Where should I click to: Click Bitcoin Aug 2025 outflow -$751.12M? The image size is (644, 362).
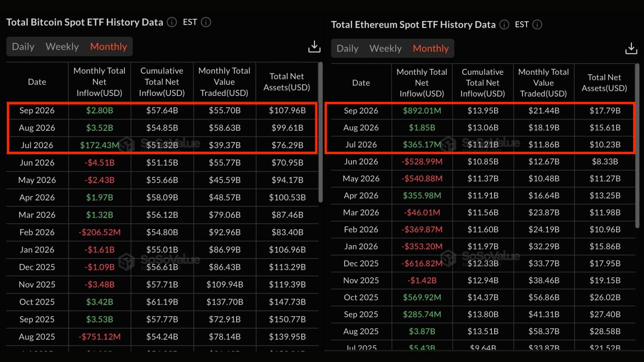coord(100,337)
